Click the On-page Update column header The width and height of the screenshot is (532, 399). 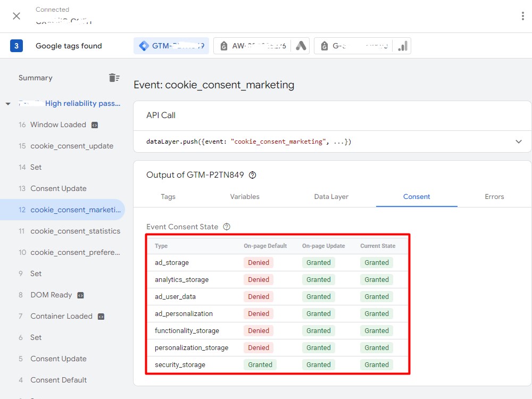323,246
